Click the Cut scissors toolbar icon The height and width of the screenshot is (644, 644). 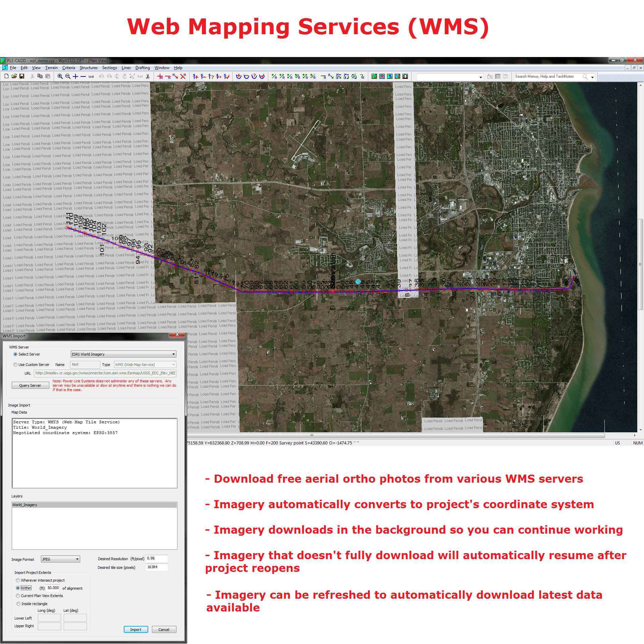(x=32, y=76)
